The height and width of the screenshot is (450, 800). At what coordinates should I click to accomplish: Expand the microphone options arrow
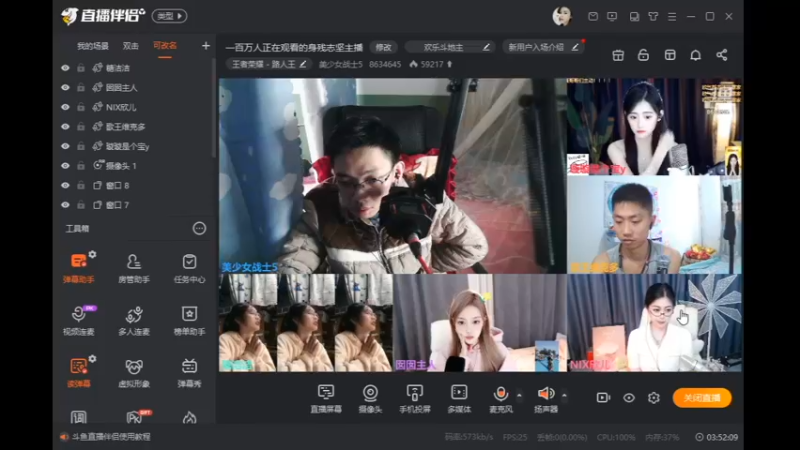coord(519,395)
